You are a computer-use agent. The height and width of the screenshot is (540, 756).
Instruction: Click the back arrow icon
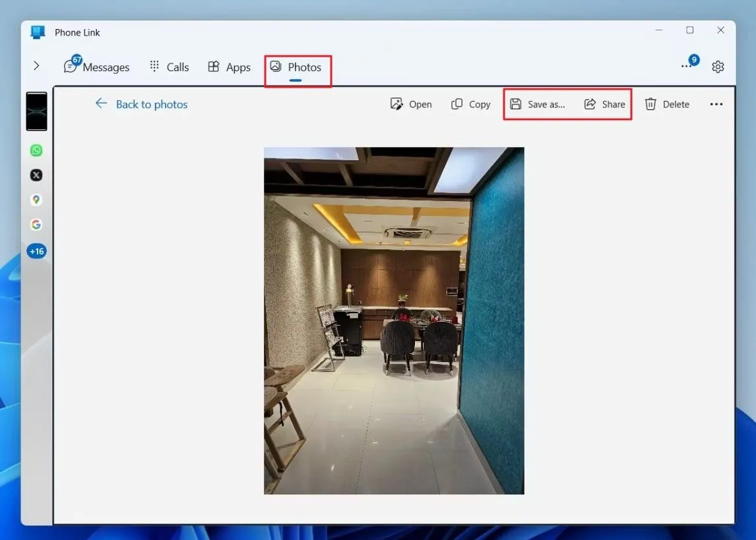[101, 103]
